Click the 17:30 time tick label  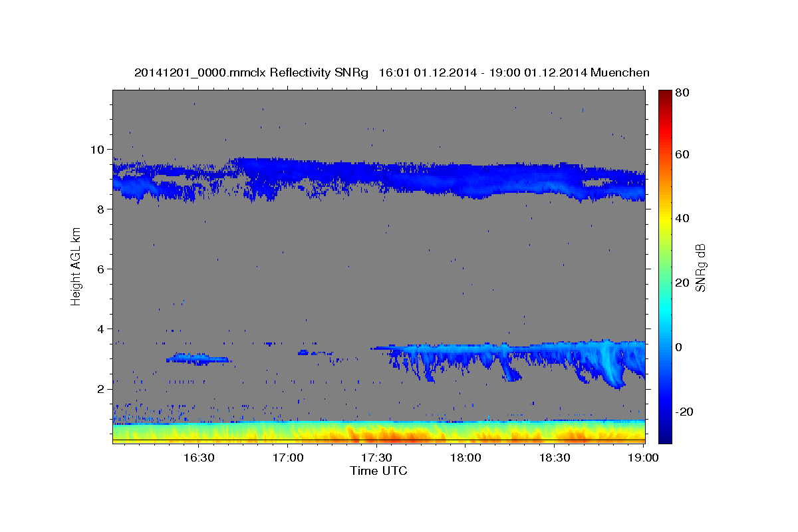(376, 458)
